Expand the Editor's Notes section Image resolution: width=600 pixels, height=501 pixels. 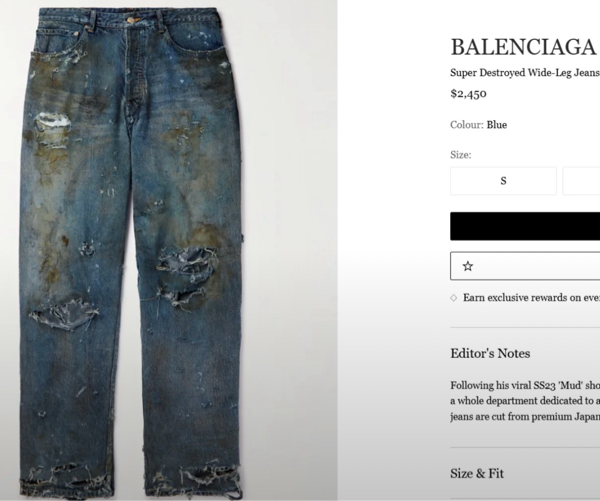[490, 353]
